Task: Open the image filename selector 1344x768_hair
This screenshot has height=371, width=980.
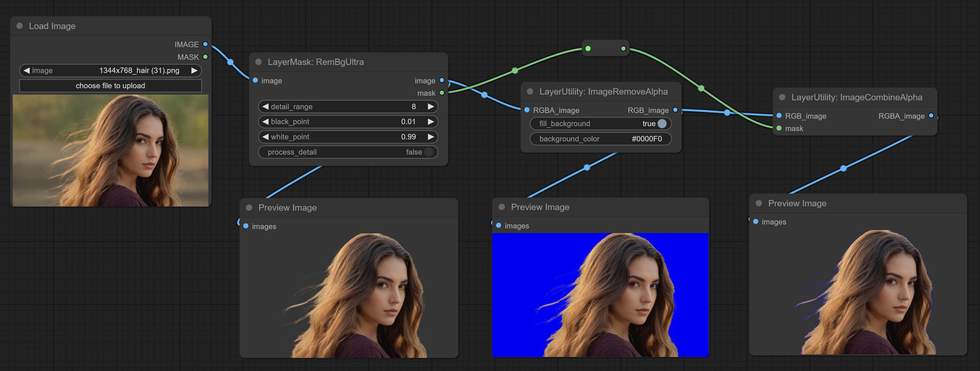Action: pyautogui.click(x=139, y=70)
